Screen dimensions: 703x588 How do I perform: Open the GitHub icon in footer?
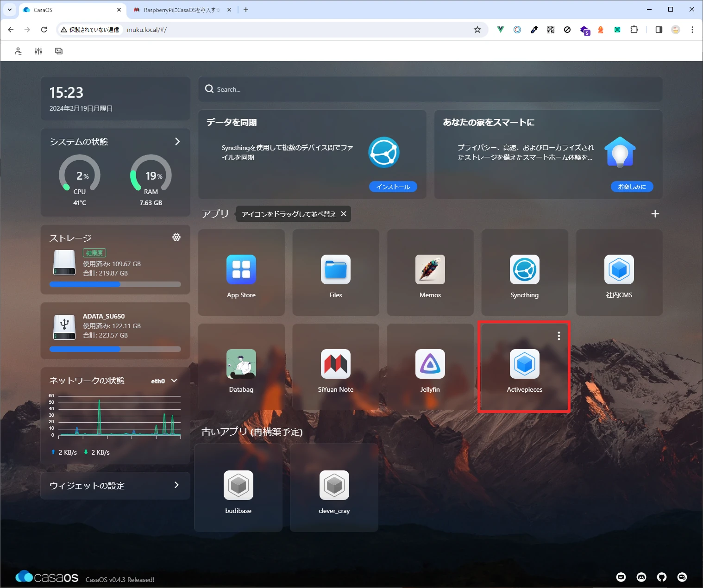coord(662,577)
